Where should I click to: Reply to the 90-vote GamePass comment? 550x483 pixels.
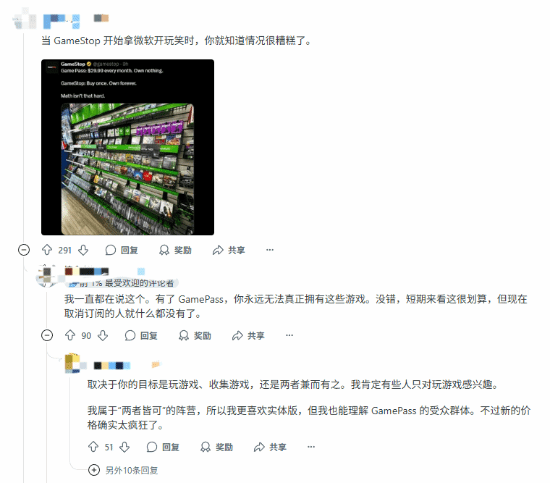pos(141,335)
